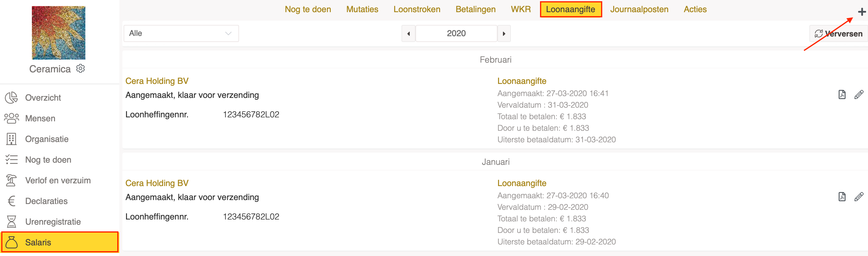Click the Salaris money bag icon
868x256 pixels.
point(12,242)
